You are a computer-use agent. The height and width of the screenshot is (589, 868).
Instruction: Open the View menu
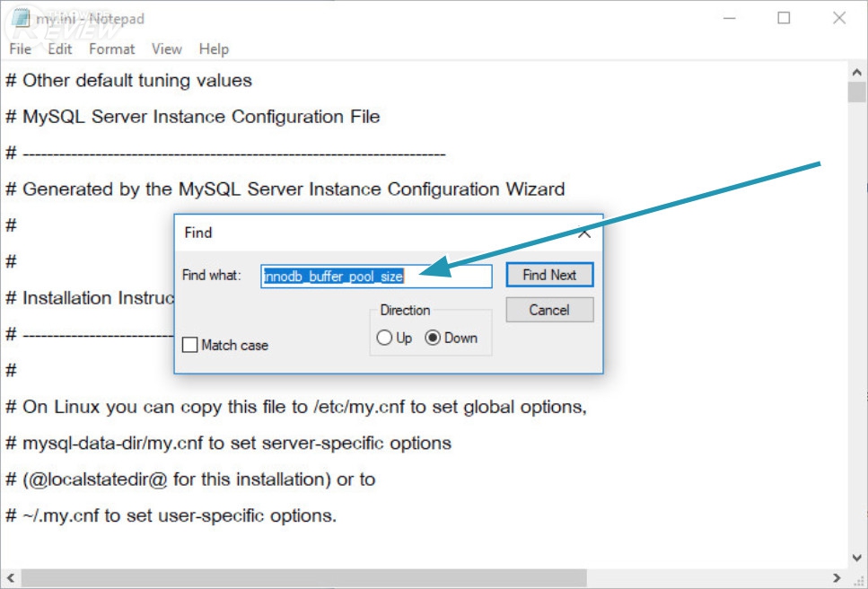[x=166, y=49]
